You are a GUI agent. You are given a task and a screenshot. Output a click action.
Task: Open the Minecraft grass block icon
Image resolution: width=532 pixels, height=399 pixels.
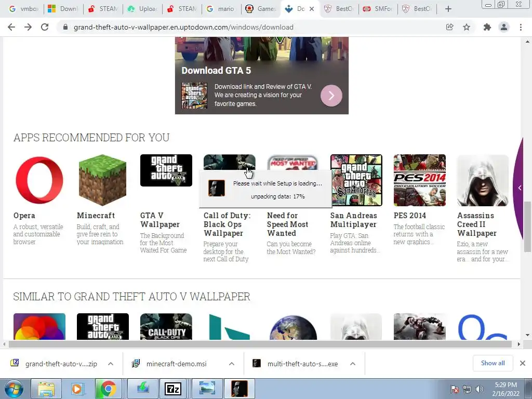click(x=102, y=180)
